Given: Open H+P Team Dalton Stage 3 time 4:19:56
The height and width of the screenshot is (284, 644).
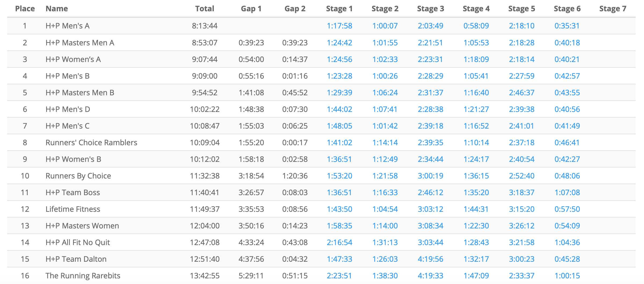Looking at the screenshot, I should [x=430, y=259].
